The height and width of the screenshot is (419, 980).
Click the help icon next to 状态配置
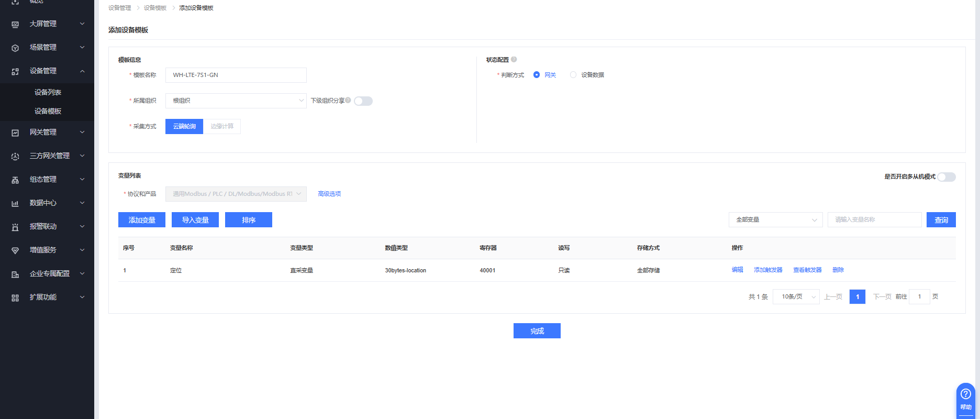click(x=514, y=60)
